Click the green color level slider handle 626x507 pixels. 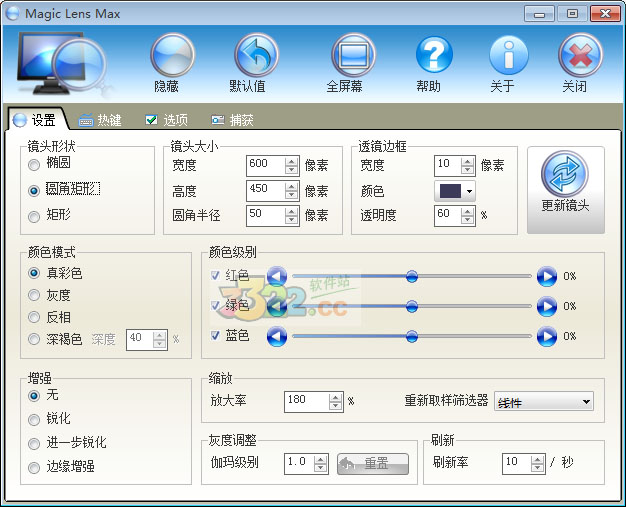tap(412, 306)
